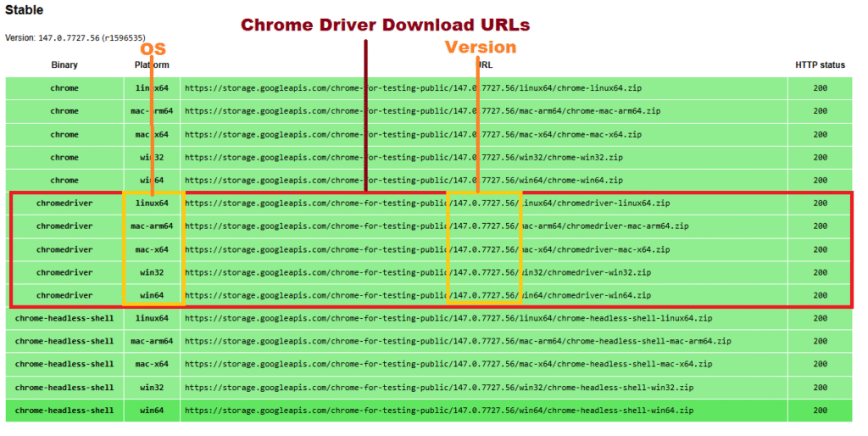Viewport: 868px width, 436px height.
Task: Click the win64 platform cell in chrome-headless-shell row
Action: [152, 411]
